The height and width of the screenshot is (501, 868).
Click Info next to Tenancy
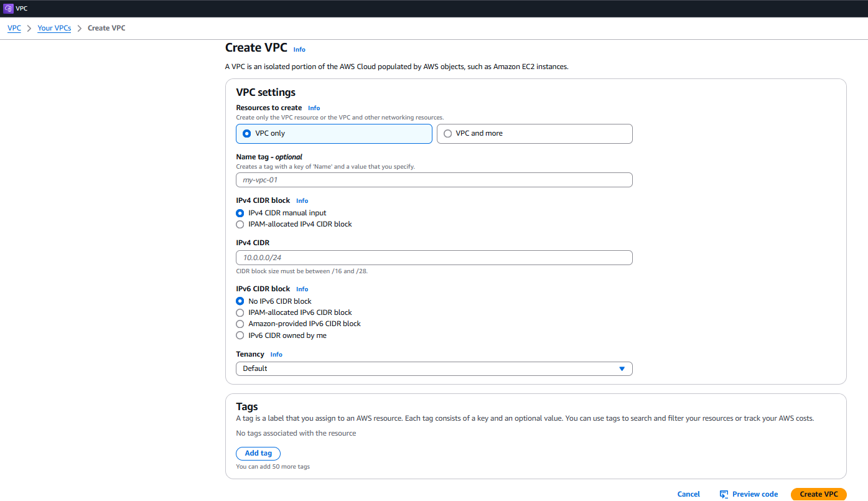coord(276,354)
